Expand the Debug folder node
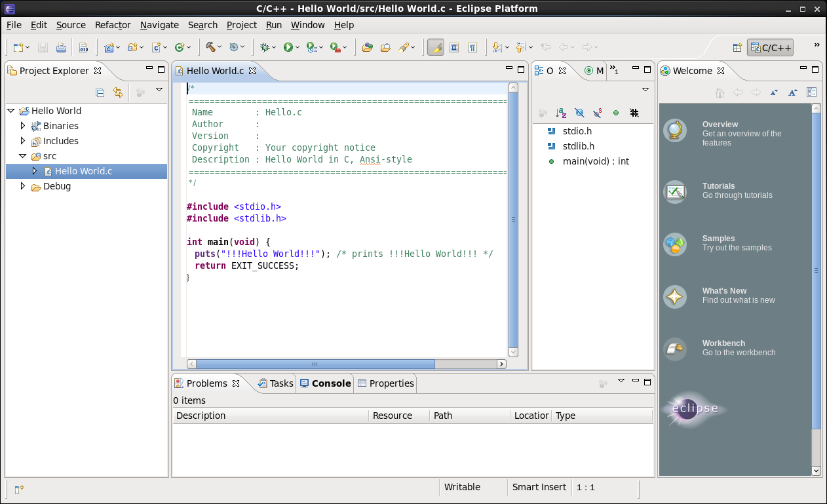The width and height of the screenshot is (827, 504). click(x=23, y=186)
